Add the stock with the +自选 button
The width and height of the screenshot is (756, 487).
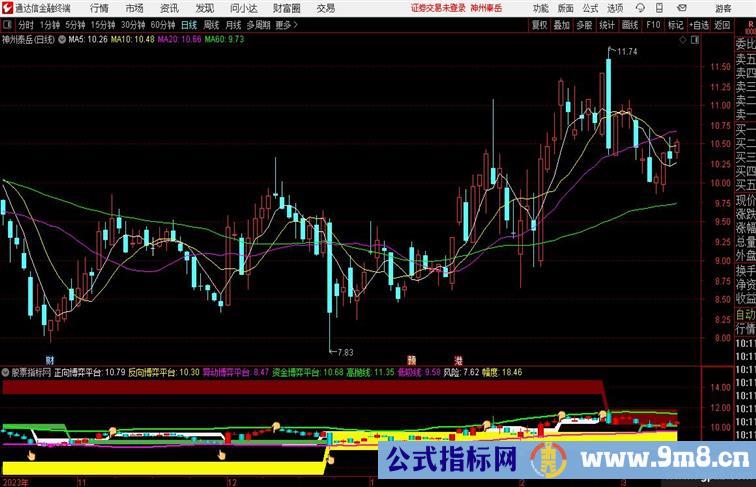coord(699,25)
